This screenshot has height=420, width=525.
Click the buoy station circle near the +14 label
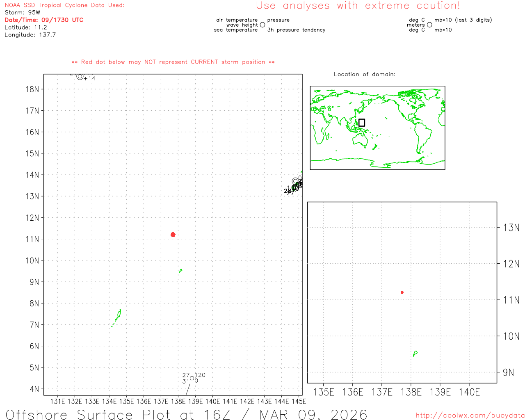(x=80, y=76)
